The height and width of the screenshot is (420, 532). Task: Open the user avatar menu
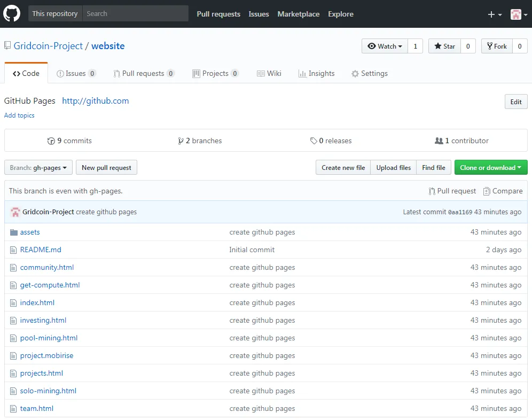point(519,14)
